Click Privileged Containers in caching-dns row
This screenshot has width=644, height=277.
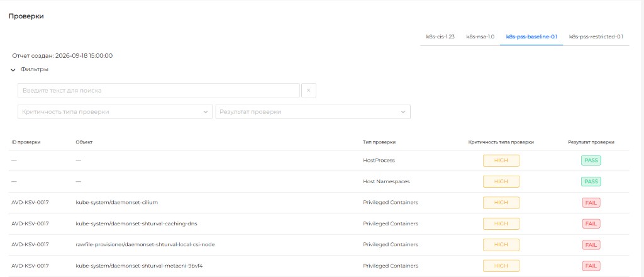coord(391,223)
